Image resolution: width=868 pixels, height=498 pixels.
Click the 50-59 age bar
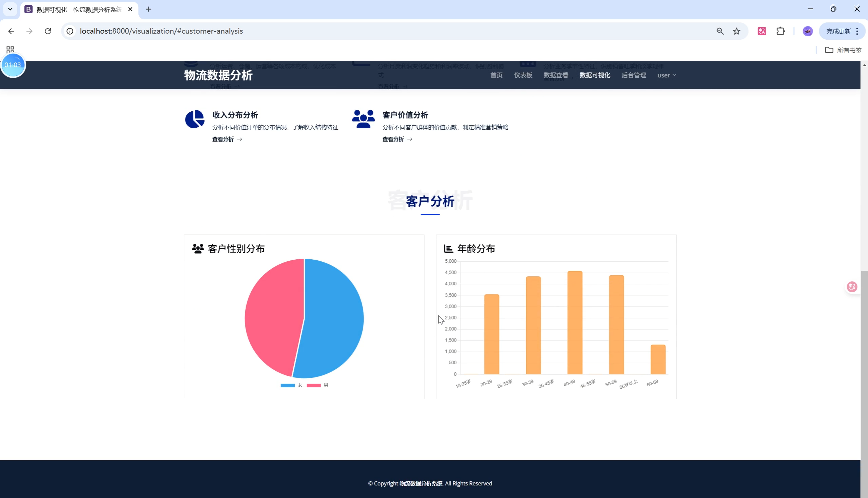coord(616,325)
